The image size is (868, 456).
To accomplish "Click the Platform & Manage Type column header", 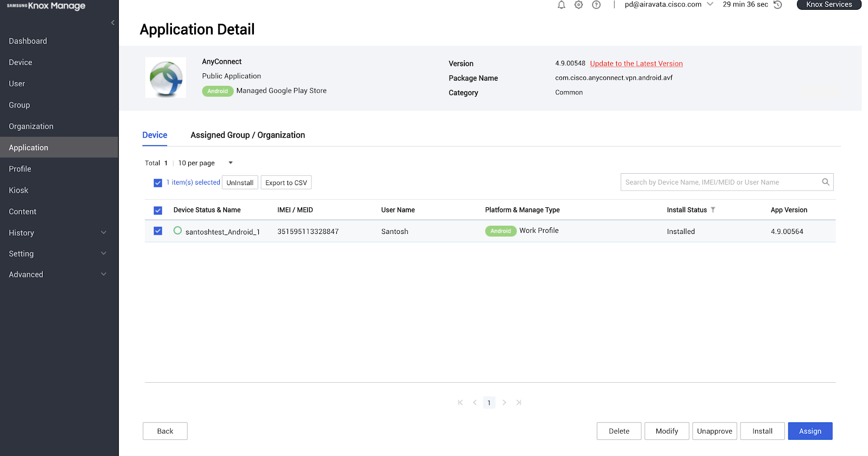I will click(522, 210).
